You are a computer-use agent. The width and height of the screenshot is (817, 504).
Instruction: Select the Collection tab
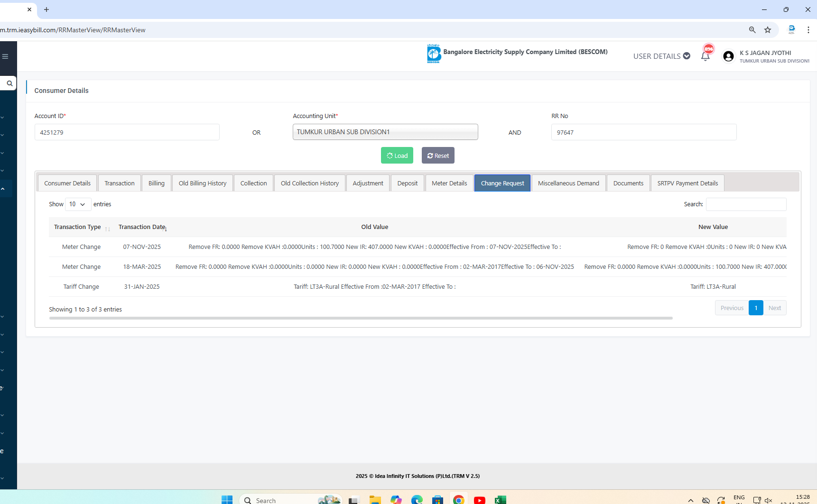pyautogui.click(x=254, y=183)
